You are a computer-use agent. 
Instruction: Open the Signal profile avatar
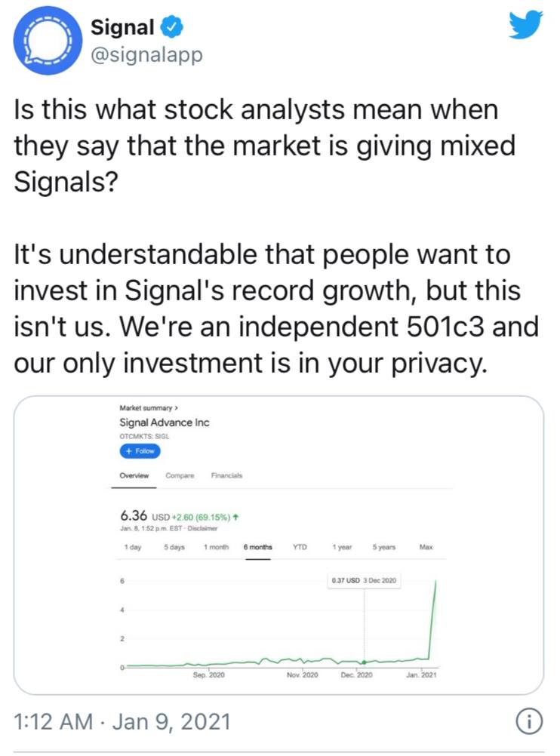[48, 41]
